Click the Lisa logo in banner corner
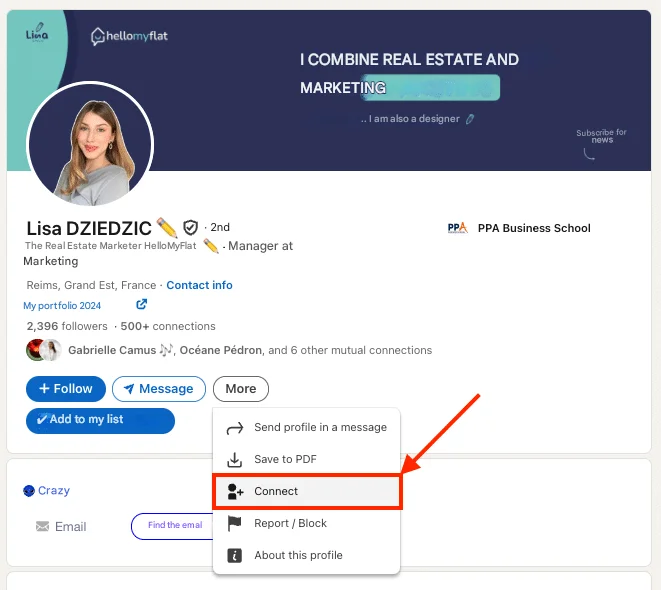The width and height of the screenshot is (661, 590). (37, 32)
